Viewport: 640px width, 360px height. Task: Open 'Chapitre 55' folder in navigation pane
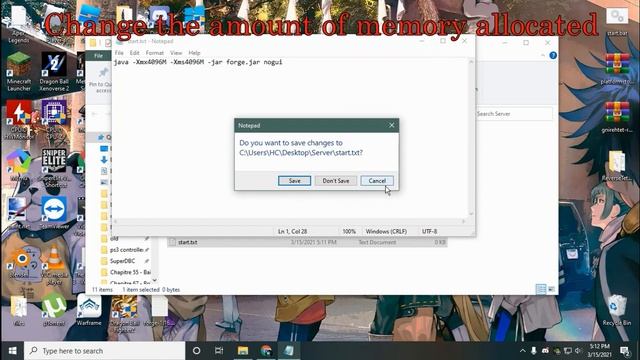130,272
